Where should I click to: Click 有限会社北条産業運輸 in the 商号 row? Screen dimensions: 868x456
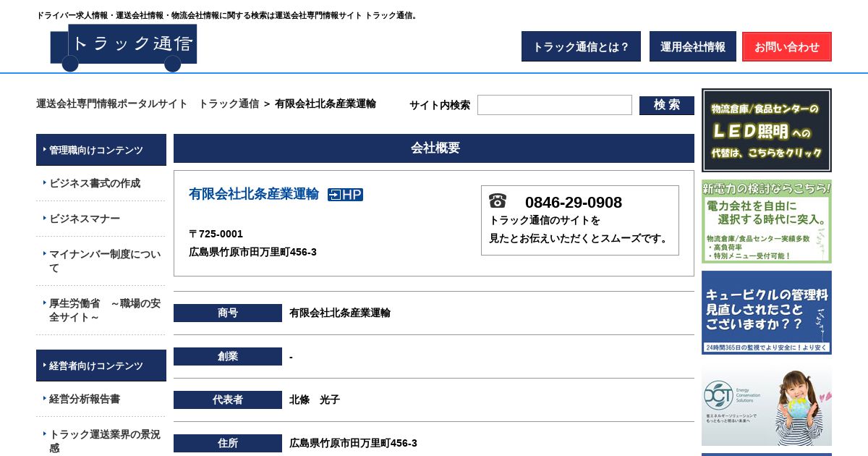pos(340,313)
